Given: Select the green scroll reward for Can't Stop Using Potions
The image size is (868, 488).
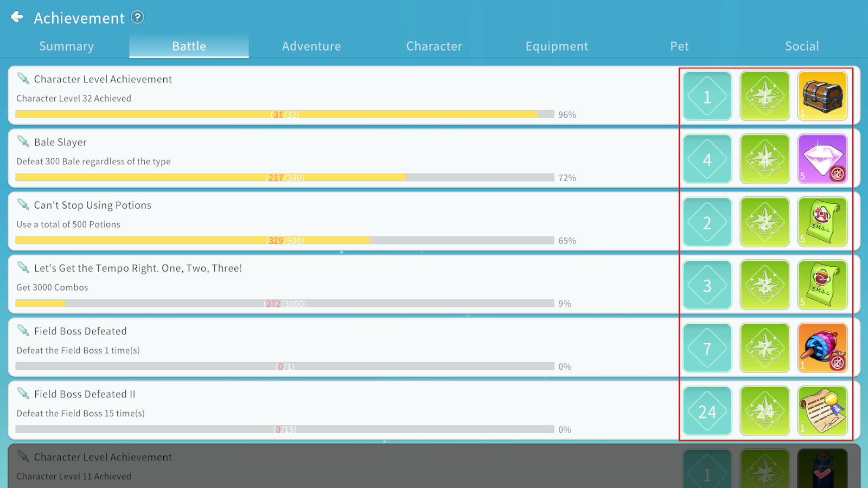Looking at the screenshot, I should point(822,222).
